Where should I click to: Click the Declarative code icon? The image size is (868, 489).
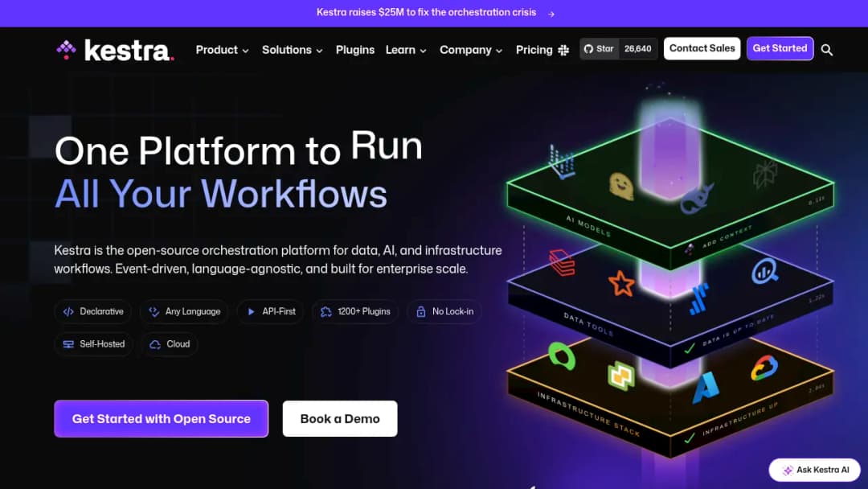pos(68,312)
